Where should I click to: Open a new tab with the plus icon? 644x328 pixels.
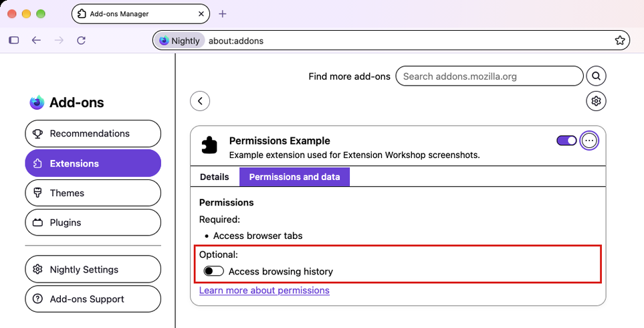coord(222,14)
